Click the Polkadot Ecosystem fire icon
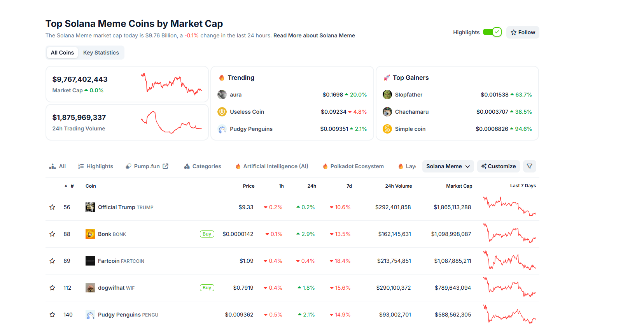The width and height of the screenshot is (644, 329). point(325,166)
